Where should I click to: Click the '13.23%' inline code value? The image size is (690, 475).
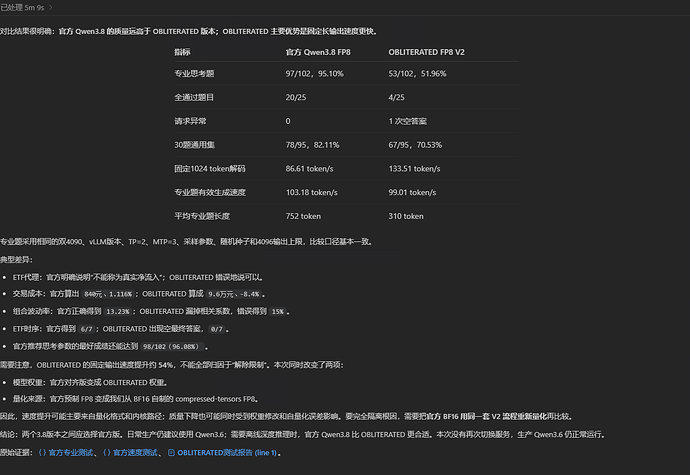tap(117, 312)
